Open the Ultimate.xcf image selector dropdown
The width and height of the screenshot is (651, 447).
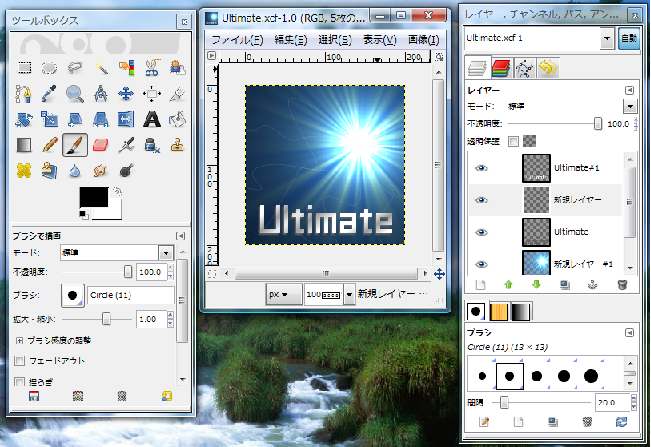[607, 39]
